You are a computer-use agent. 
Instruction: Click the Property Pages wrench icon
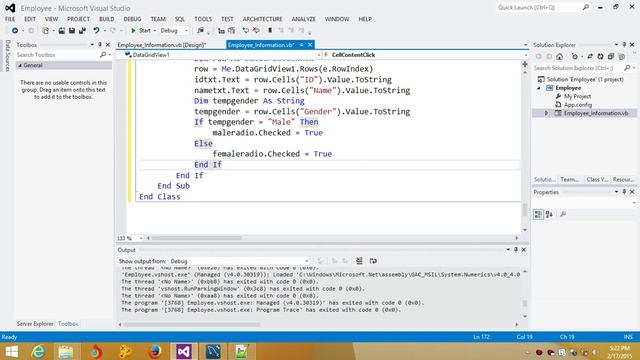coord(563,214)
